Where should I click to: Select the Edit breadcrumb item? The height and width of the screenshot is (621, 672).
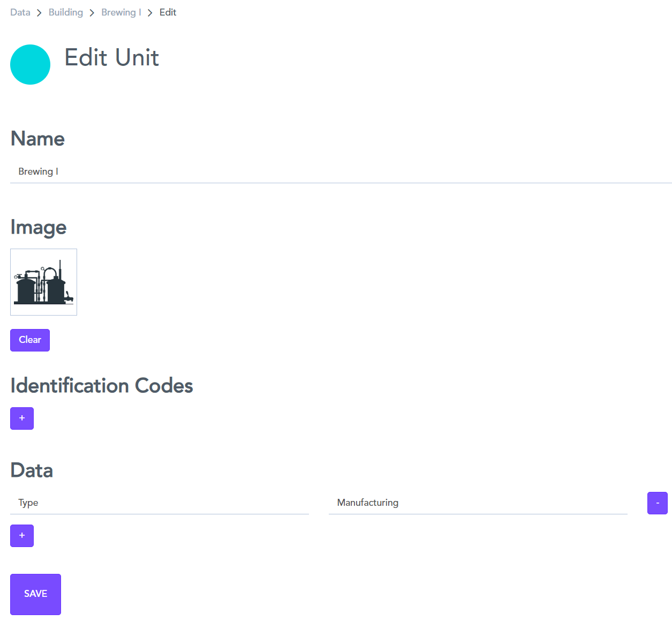(168, 12)
